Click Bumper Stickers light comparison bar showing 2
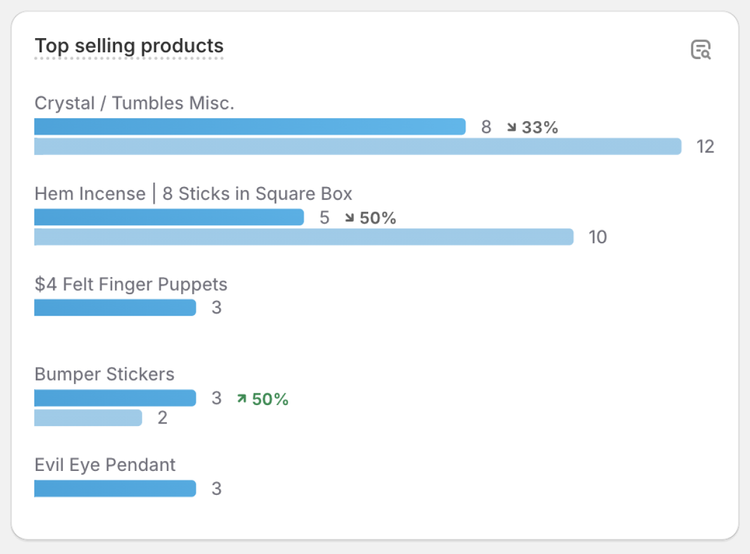 [88, 418]
